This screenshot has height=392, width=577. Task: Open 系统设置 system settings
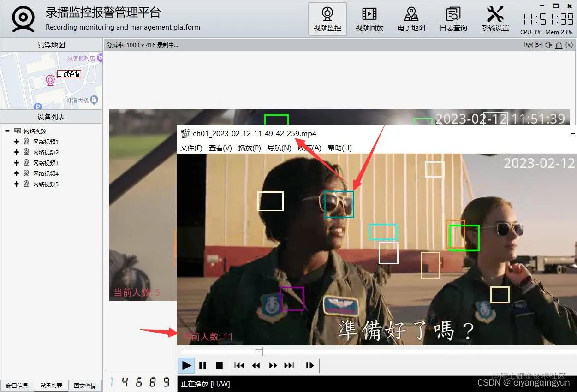coord(495,19)
